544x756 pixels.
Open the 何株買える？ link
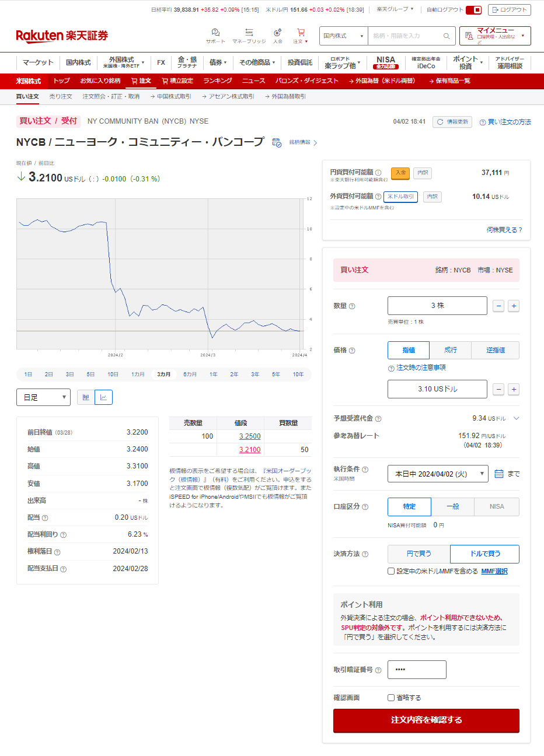pyautogui.click(x=504, y=230)
